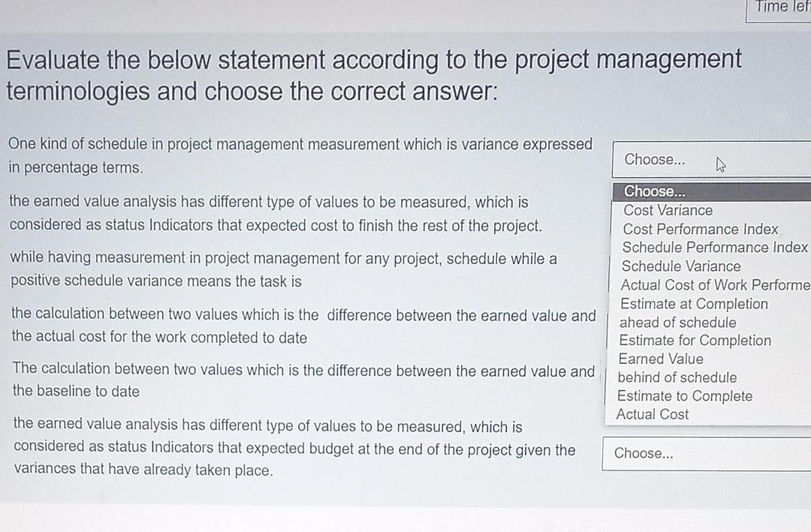Pick "Estimate to Complete" from the dropdown
Viewport: 811px width, 532px height.
[x=685, y=395]
